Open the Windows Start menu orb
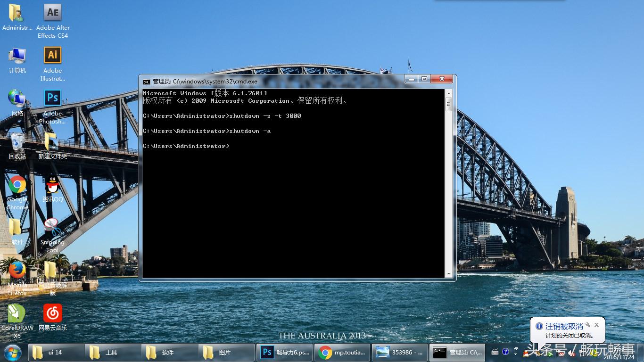Screen dimensions: 644x362 13,352
